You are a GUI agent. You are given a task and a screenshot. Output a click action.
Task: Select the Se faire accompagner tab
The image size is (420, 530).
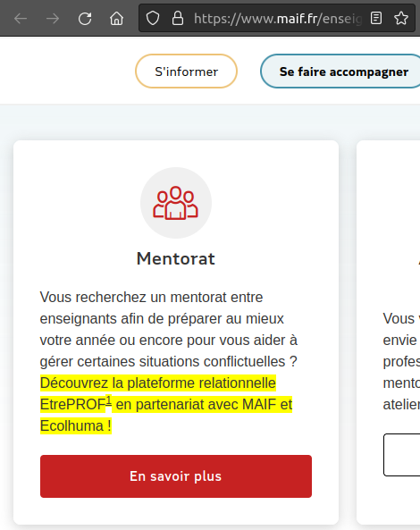tap(340, 72)
